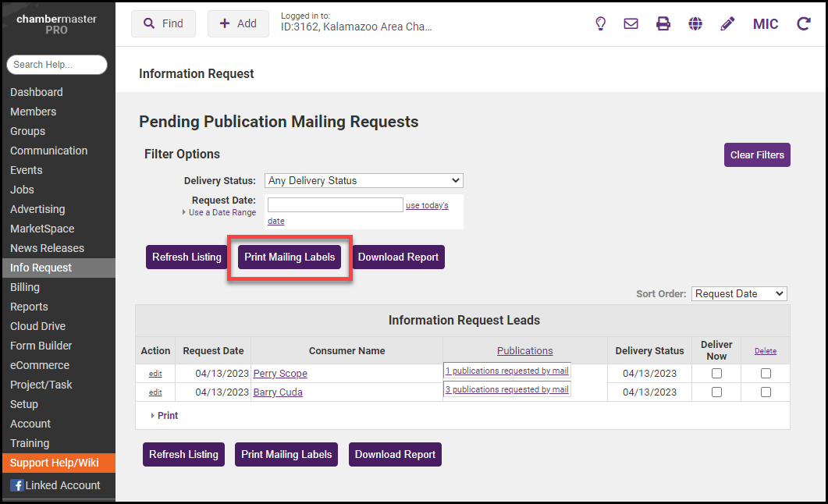
Task: Expand the Use a Date Range option
Action: 222,212
